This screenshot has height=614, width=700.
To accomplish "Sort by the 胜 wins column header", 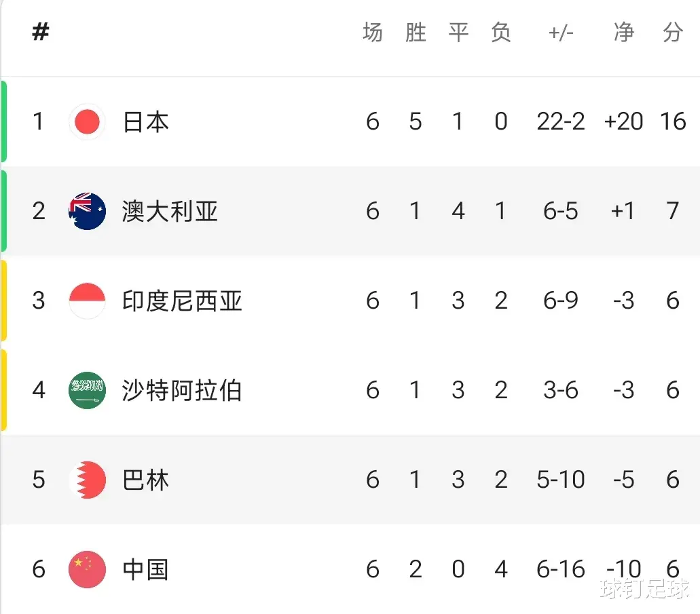I will point(416,32).
